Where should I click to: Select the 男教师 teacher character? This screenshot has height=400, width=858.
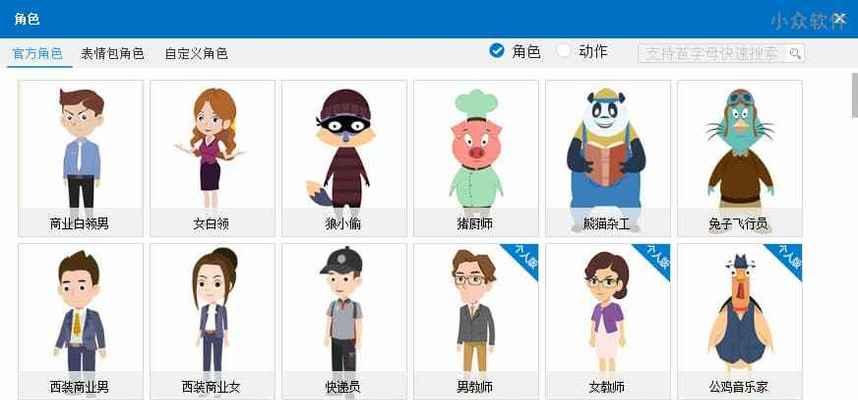476,322
